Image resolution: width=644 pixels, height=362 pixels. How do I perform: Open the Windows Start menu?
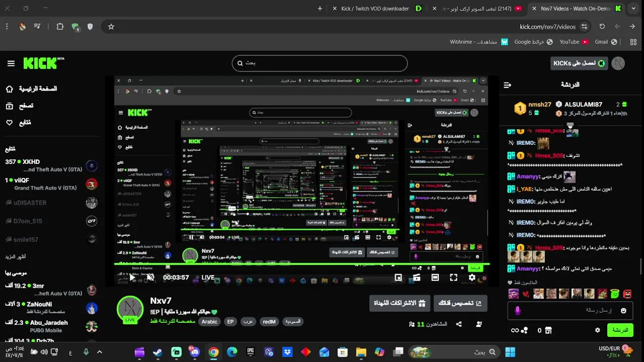510,352
